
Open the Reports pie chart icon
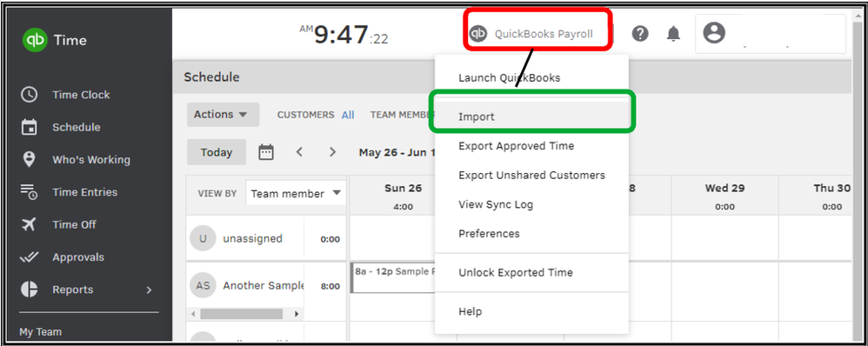pyautogui.click(x=29, y=289)
